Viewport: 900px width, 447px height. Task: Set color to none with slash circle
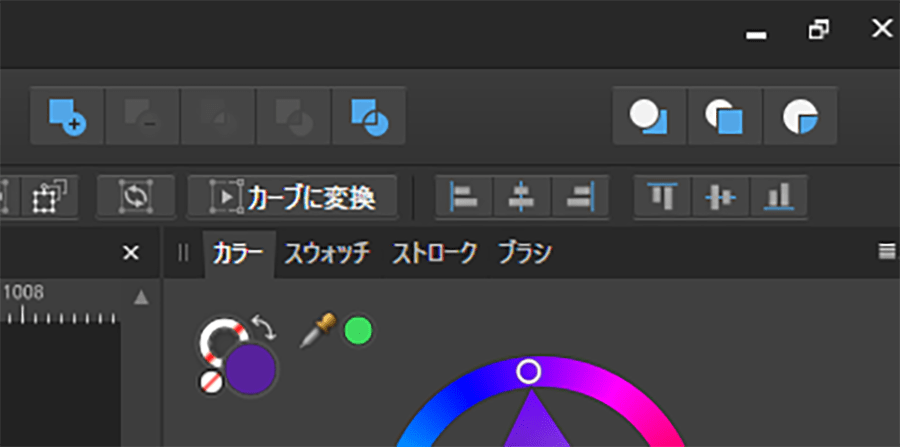(211, 382)
